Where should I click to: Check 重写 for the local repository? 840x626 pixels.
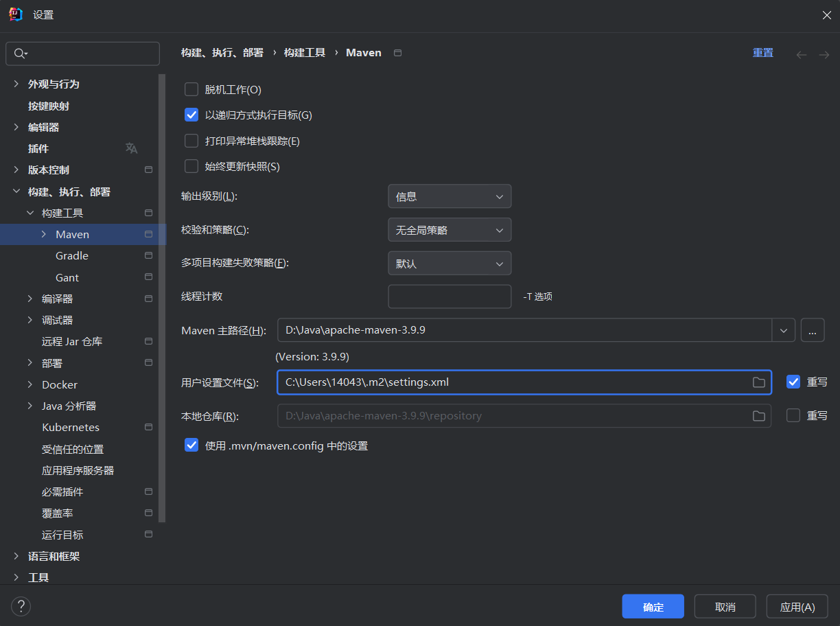(x=793, y=415)
